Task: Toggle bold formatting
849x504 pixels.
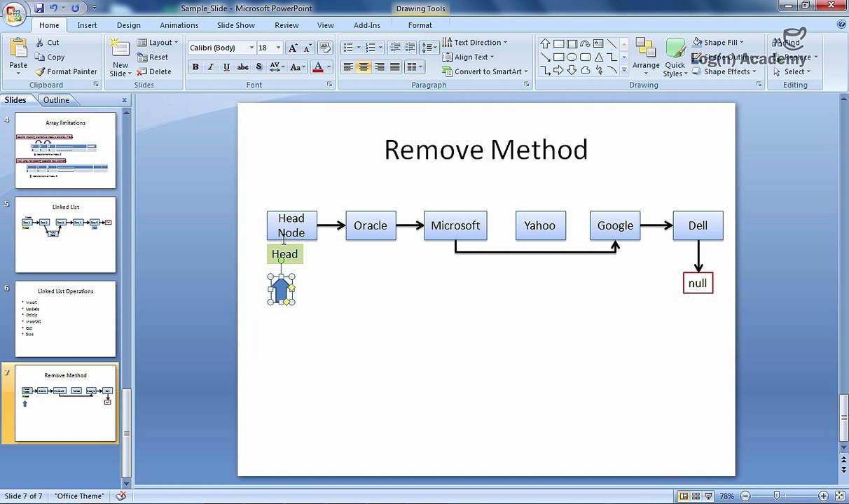Action: 195,67
